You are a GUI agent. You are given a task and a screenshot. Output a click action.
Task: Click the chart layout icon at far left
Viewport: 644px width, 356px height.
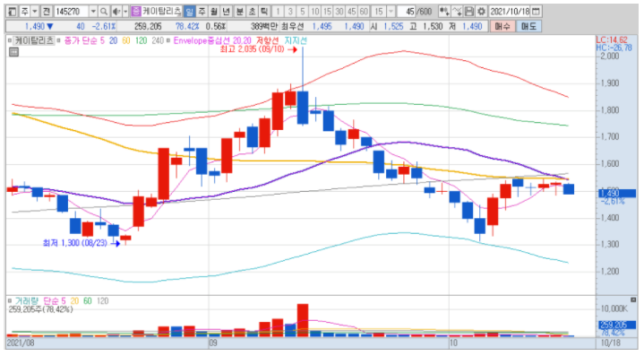coord(13,12)
